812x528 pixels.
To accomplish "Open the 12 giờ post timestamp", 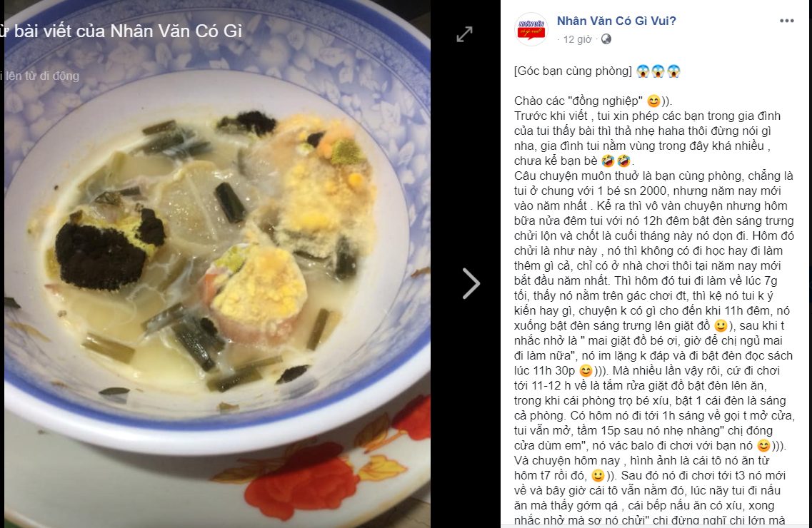I will [x=578, y=39].
